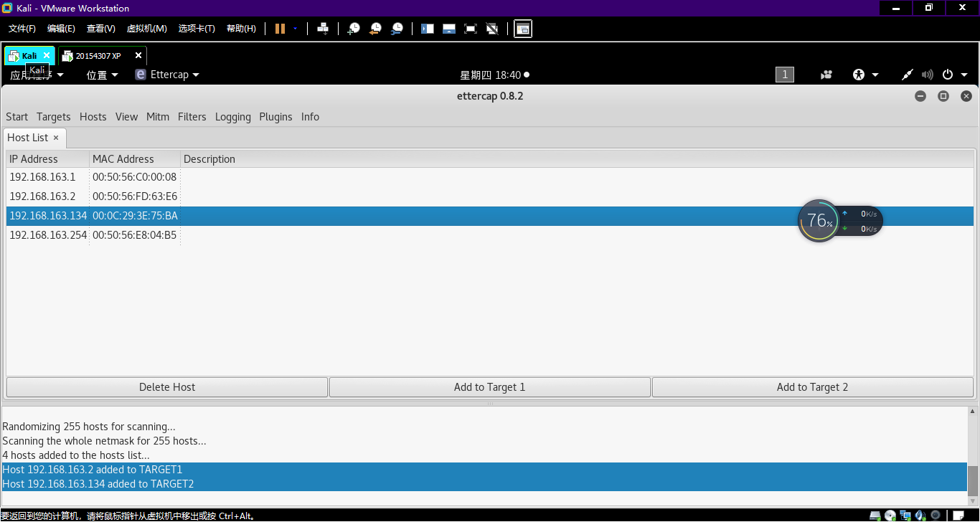Expand the power options dropdown arrow
Image resolution: width=980 pixels, height=522 pixels.
(964, 75)
